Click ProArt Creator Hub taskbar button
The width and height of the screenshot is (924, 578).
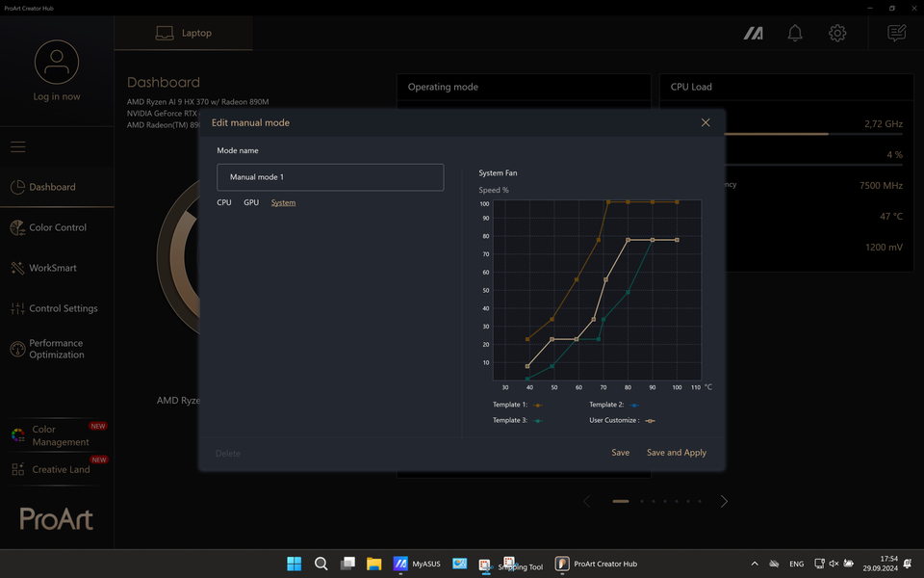pos(596,564)
